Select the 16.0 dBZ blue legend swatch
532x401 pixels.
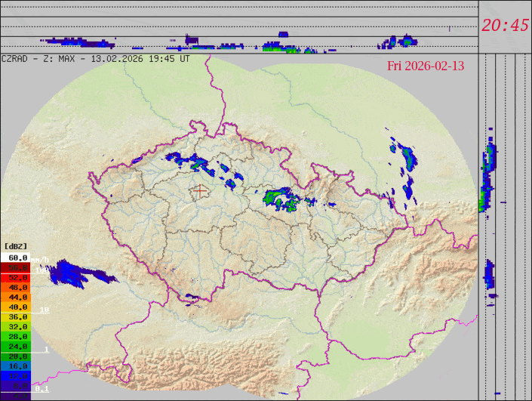[x=15, y=366]
